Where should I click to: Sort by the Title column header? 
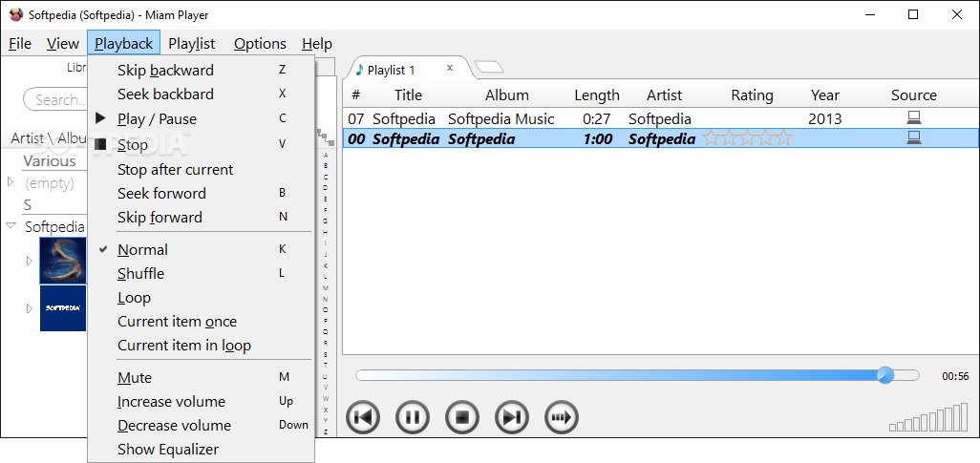408,95
